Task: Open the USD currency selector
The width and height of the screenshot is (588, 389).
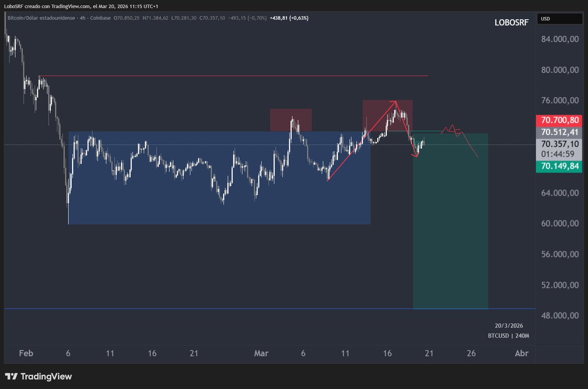Action: click(x=560, y=19)
